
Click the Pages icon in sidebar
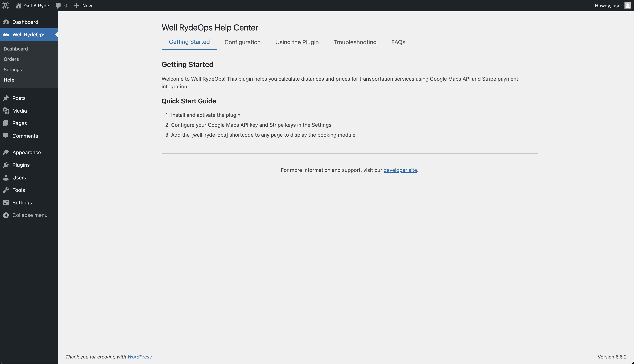point(6,123)
